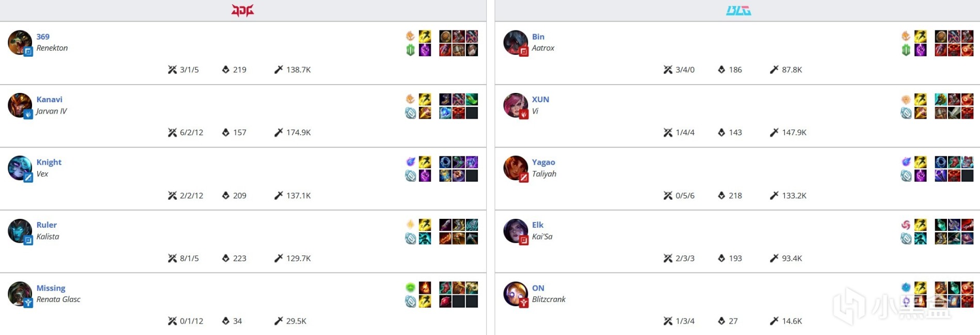Click Elk's red swirl keystone rune icon
Image resolution: width=980 pixels, height=335 pixels.
[906, 225]
